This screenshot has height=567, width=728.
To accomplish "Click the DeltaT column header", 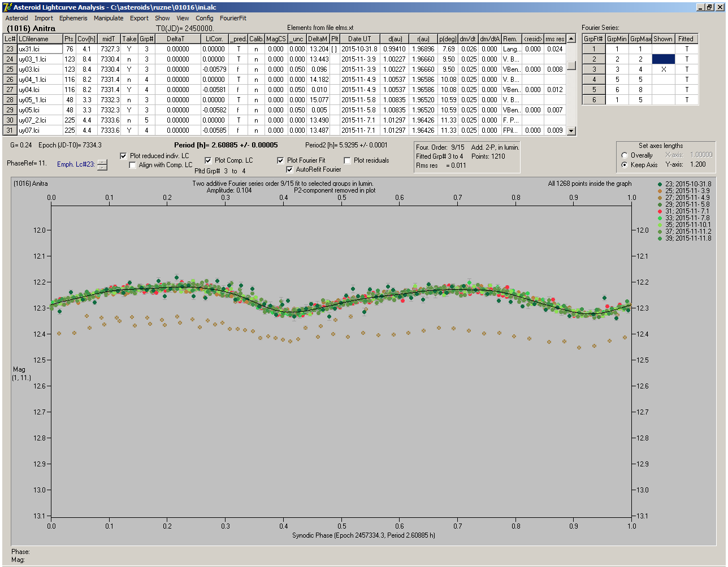I will tap(178, 39).
